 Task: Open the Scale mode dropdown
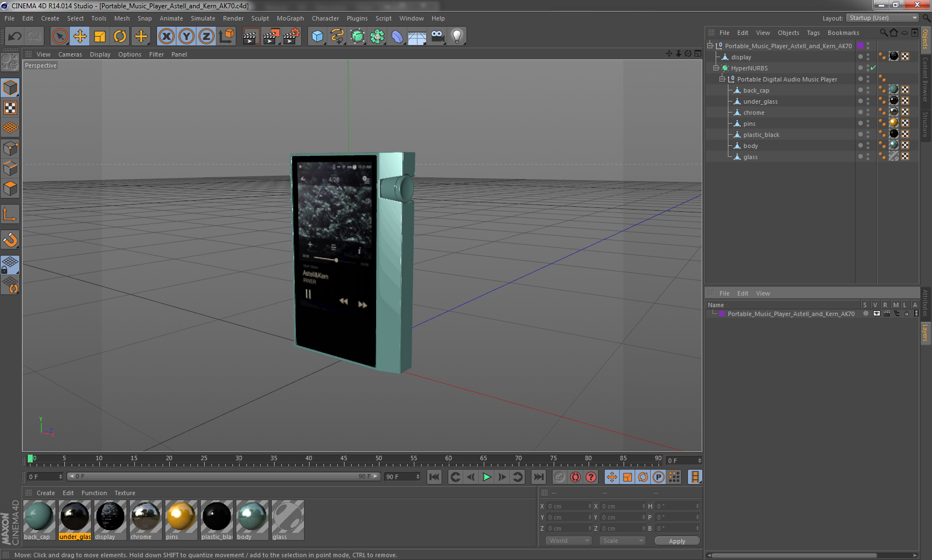point(622,541)
